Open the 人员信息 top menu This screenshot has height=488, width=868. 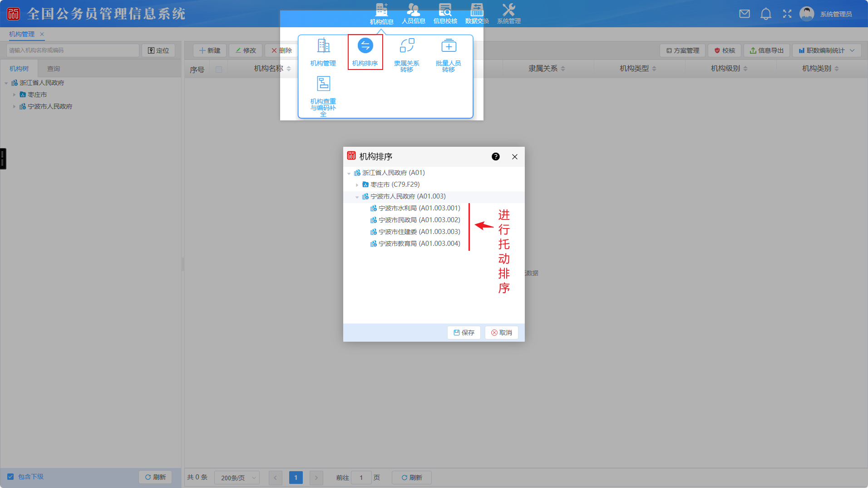[413, 14]
